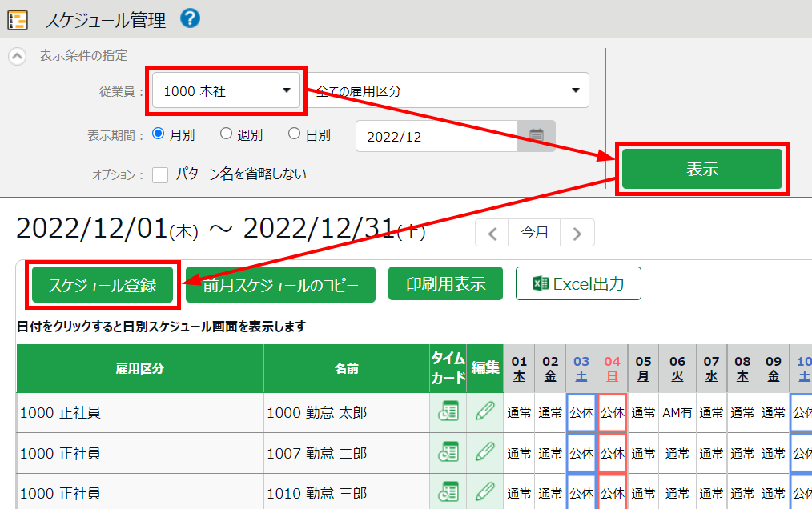Screen dimensions: 812x509
Task: Select the 月別 display period radio
Action: (x=158, y=134)
